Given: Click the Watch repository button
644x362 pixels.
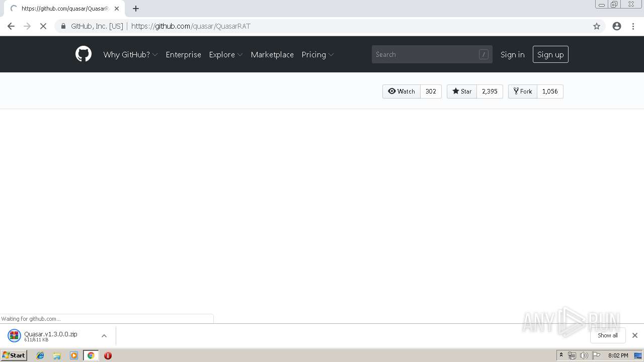Looking at the screenshot, I should tap(401, 92).
